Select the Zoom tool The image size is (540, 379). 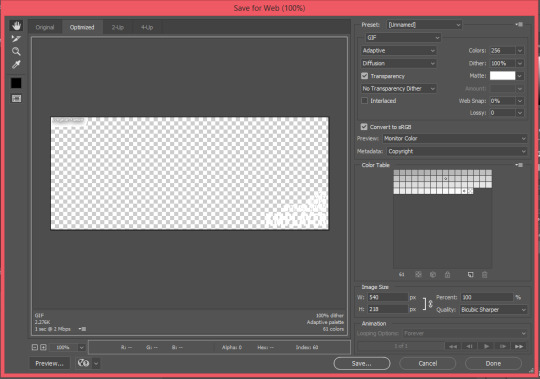(x=16, y=52)
